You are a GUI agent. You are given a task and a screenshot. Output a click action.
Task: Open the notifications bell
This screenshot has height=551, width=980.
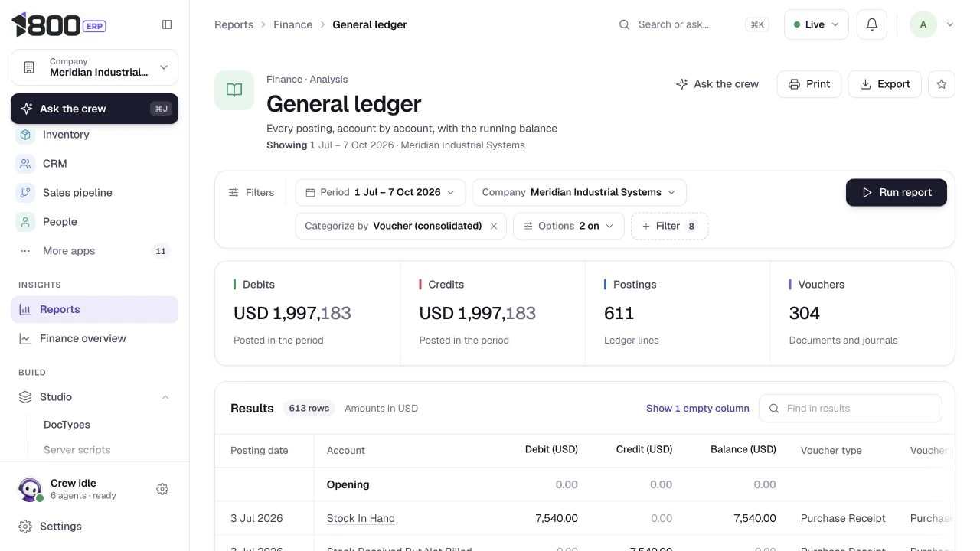(x=871, y=24)
